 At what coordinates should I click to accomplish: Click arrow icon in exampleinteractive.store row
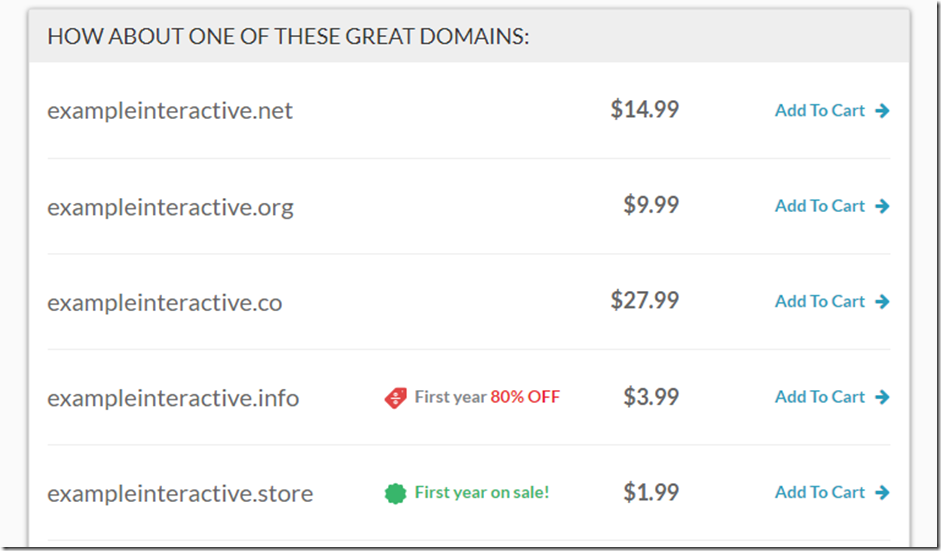882,492
